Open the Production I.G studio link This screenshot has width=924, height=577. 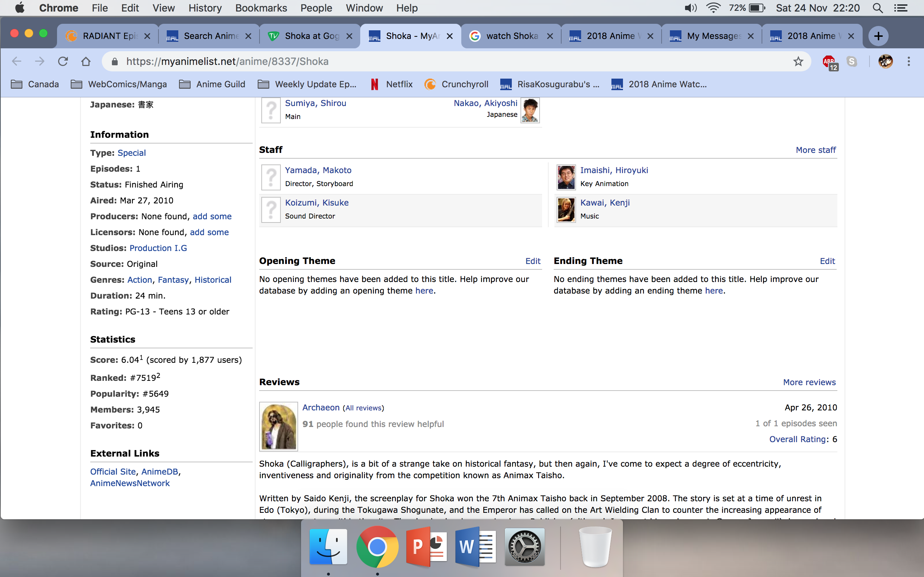tap(158, 248)
